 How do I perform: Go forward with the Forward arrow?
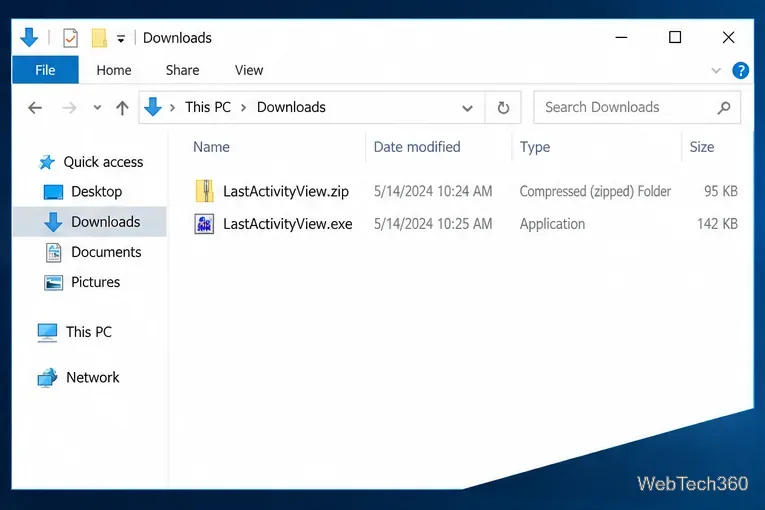point(69,107)
